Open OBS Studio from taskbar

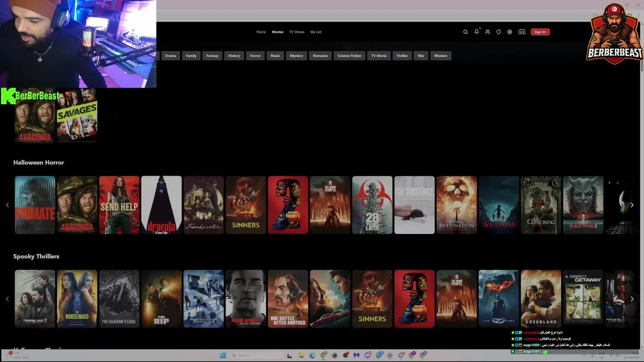346,355
